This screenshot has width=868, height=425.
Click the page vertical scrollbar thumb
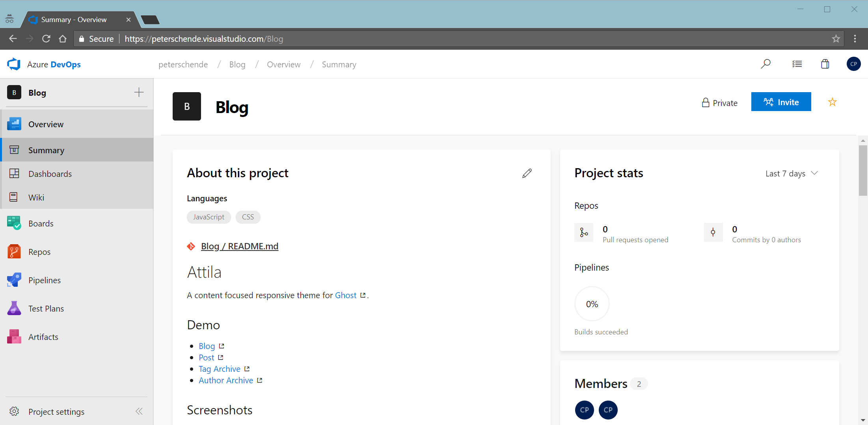click(x=863, y=170)
